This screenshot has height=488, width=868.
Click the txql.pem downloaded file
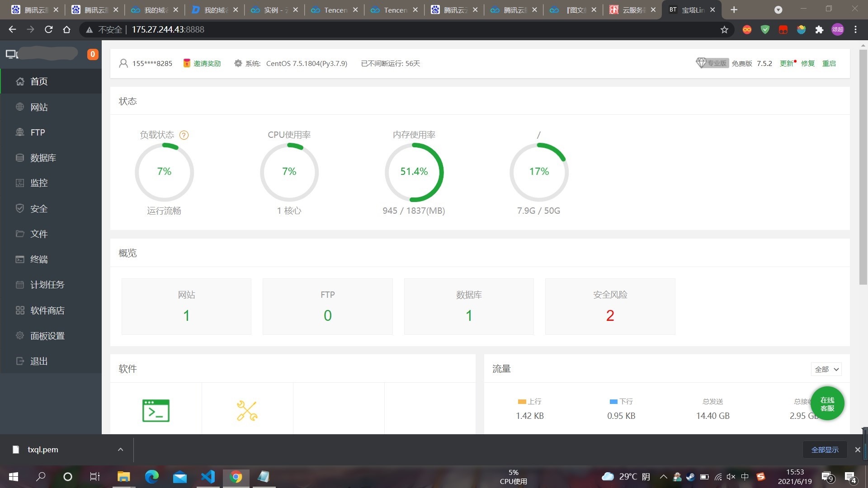click(x=43, y=450)
